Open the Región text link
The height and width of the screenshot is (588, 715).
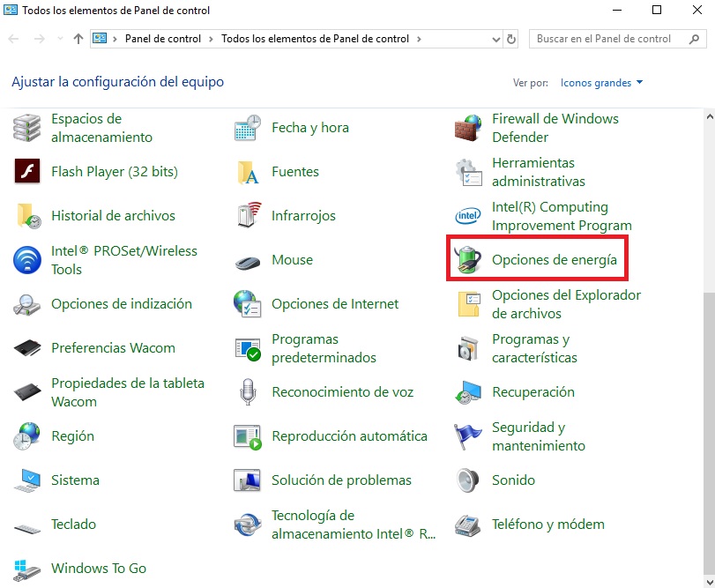pyautogui.click(x=72, y=436)
